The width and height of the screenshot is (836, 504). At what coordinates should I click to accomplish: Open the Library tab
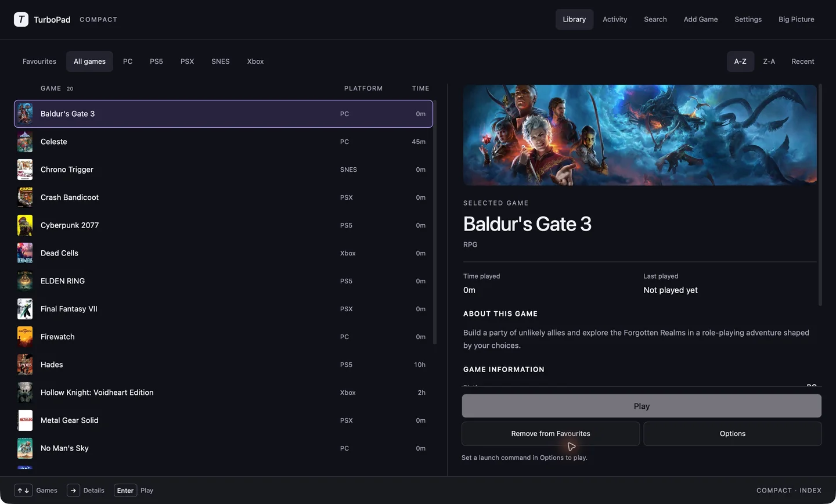(x=574, y=19)
